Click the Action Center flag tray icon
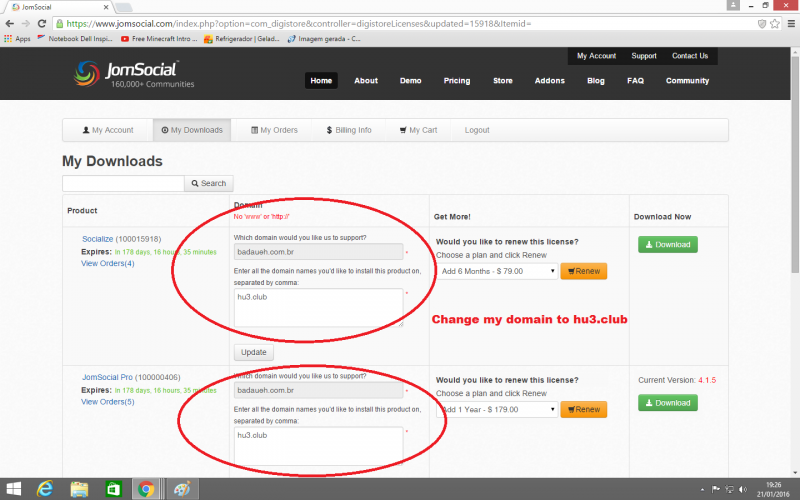This screenshot has height=500, width=800. [716, 489]
